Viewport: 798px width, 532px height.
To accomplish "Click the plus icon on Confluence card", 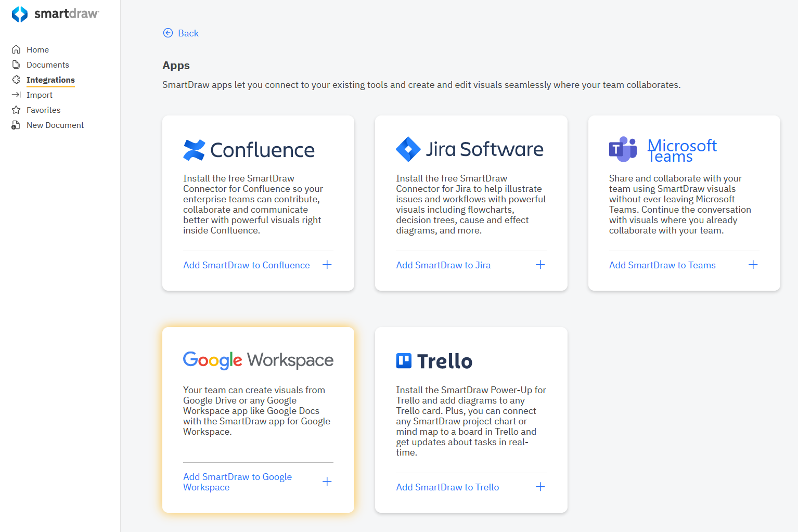I will (x=327, y=265).
